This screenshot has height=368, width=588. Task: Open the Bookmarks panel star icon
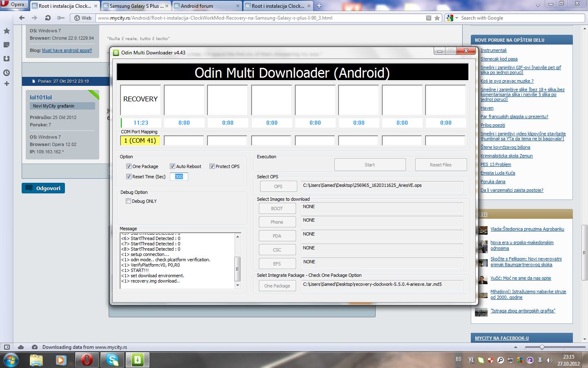point(7,31)
